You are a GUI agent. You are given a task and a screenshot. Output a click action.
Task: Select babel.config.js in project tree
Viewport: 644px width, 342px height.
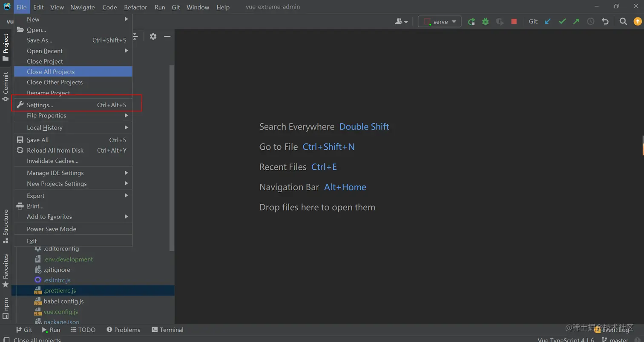tap(63, 301)
